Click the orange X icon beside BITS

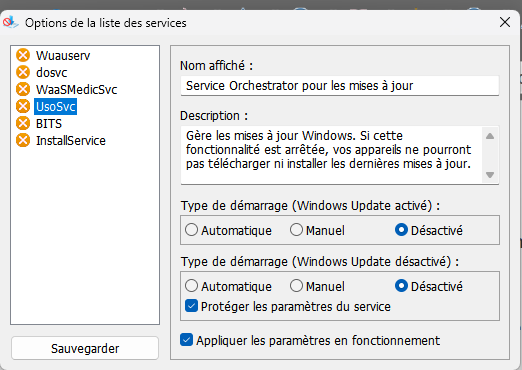(x=23, y=123)
